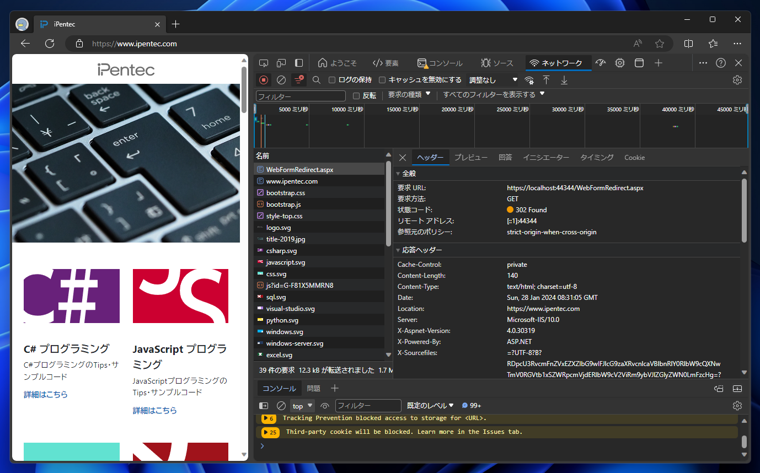Check the 反転 filter checkbox
760x473 pixels.
point(356,96)
